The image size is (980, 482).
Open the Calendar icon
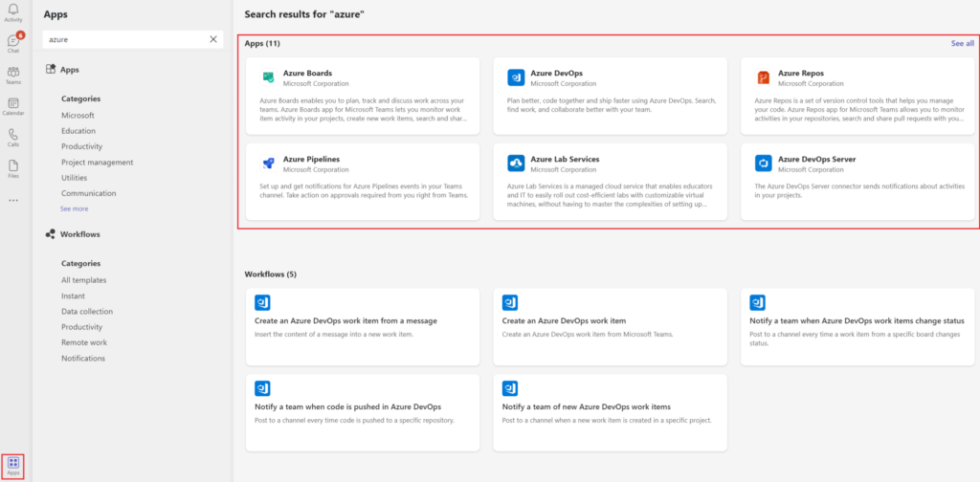(x=13, y=105)
